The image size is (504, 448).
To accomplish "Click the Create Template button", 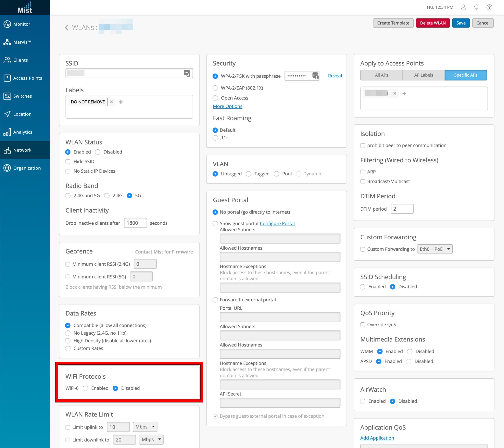I will click(x=393, y=23).
